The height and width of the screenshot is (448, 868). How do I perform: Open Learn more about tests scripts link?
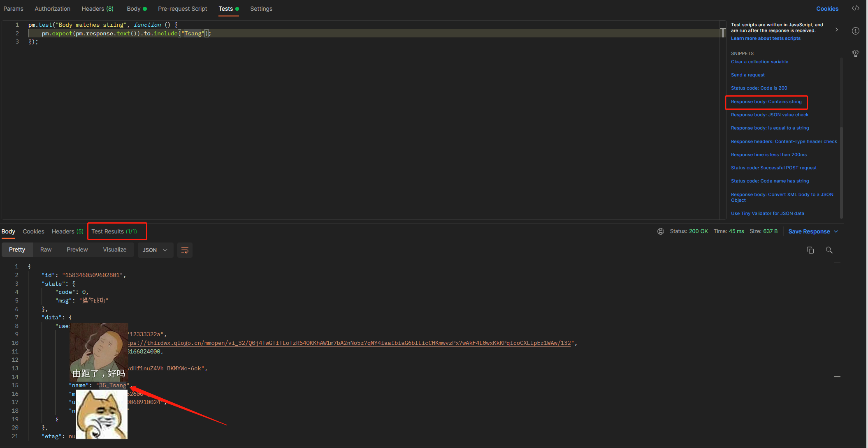pos(766,38)
